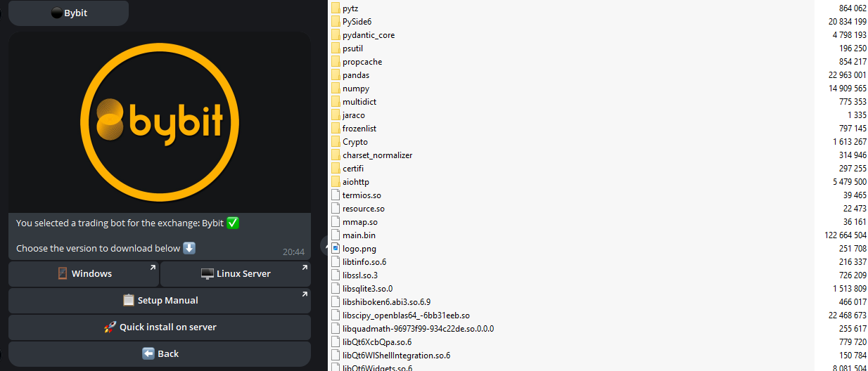Click the propcache folder icon
The height and width of the screenshot is (371, 868).
[x=336, y=62]
